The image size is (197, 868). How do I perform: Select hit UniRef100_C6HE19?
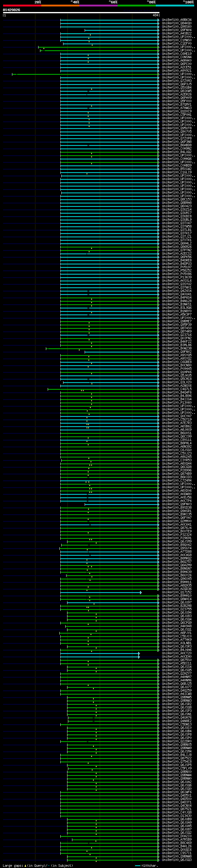(x=177, y=54)
